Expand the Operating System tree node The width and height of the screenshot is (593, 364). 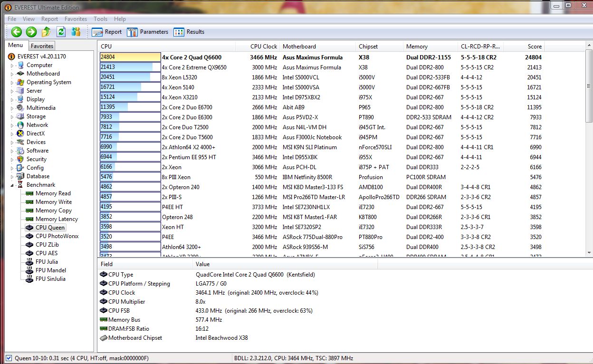(12, 82)
